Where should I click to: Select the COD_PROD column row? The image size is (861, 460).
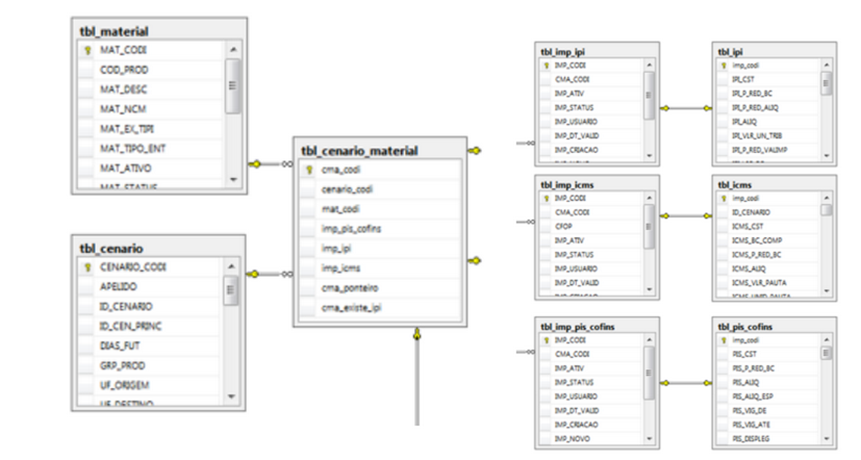[x=151, y=70]
